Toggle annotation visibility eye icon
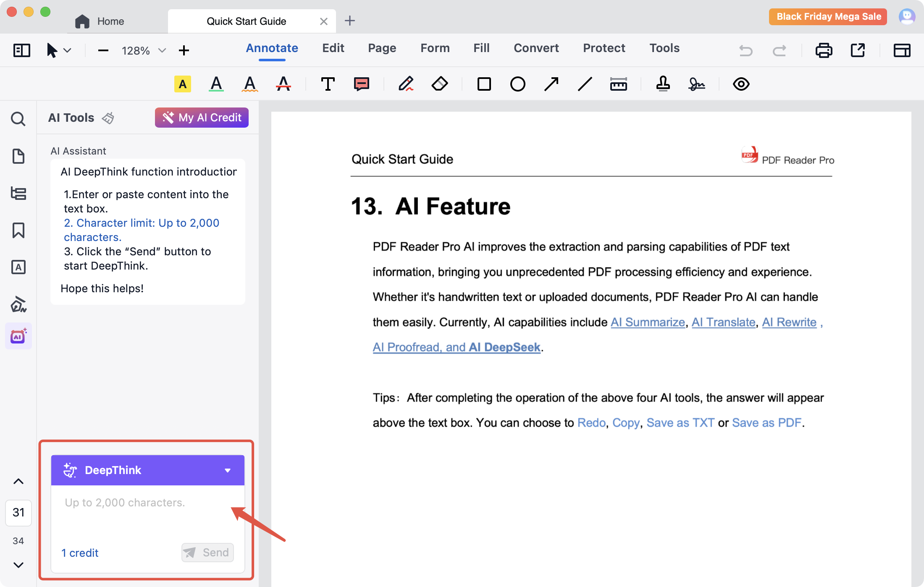 click(741, 84)
